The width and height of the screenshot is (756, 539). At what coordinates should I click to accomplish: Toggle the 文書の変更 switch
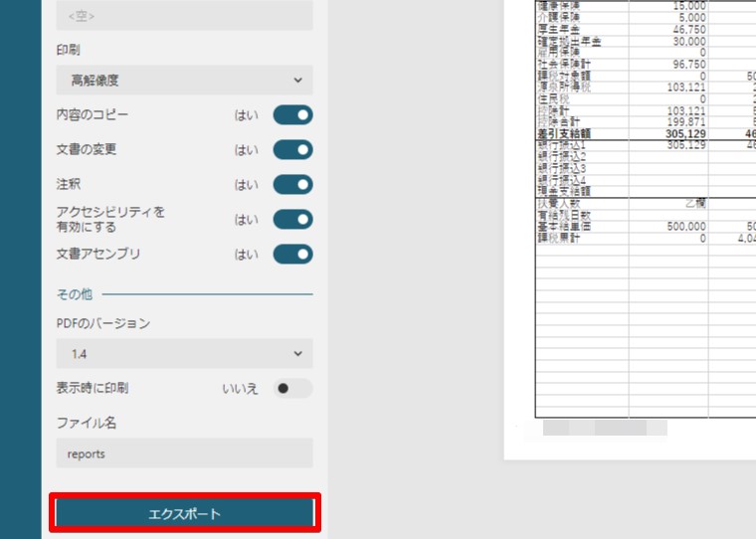coord(292,150)
